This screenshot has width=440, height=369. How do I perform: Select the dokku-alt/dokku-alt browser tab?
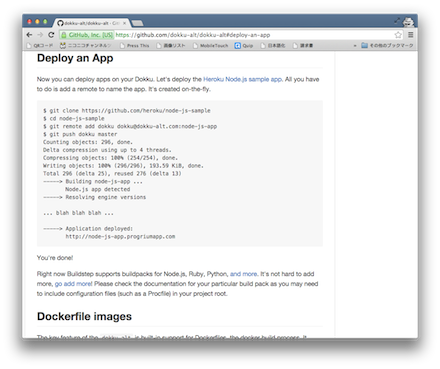point(92,23)
